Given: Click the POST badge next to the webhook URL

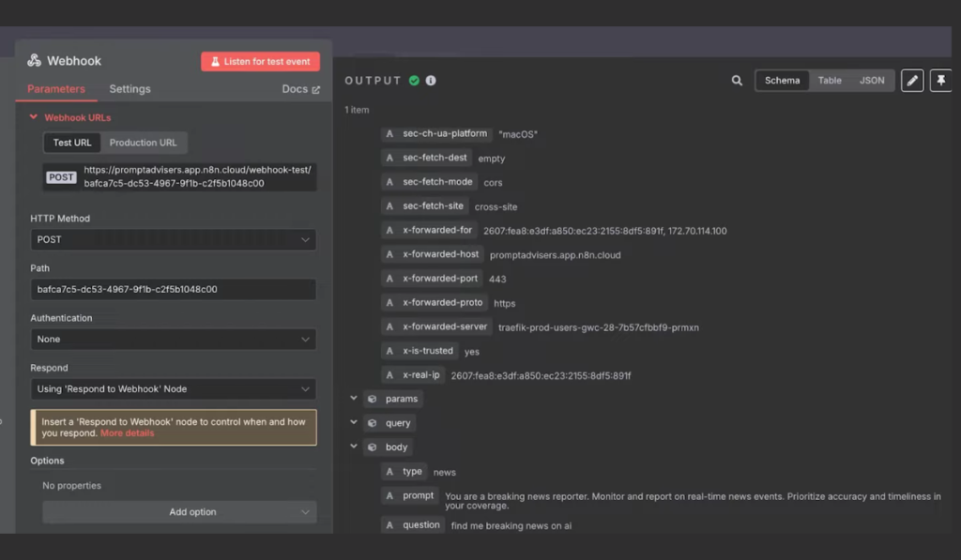Looking at the screenshot, I should pyautogui.click(x=61, y=176).
